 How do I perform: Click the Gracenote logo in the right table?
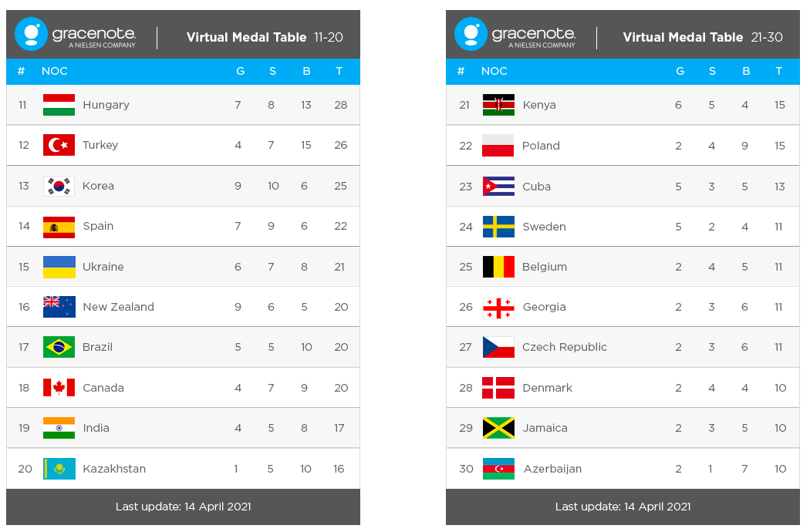coord(515,35)
